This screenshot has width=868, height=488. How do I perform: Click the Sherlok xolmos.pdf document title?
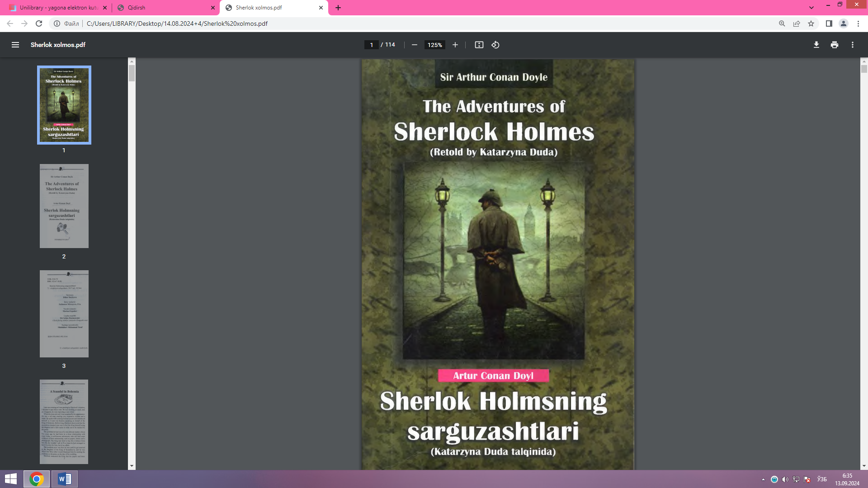[58, 45]
